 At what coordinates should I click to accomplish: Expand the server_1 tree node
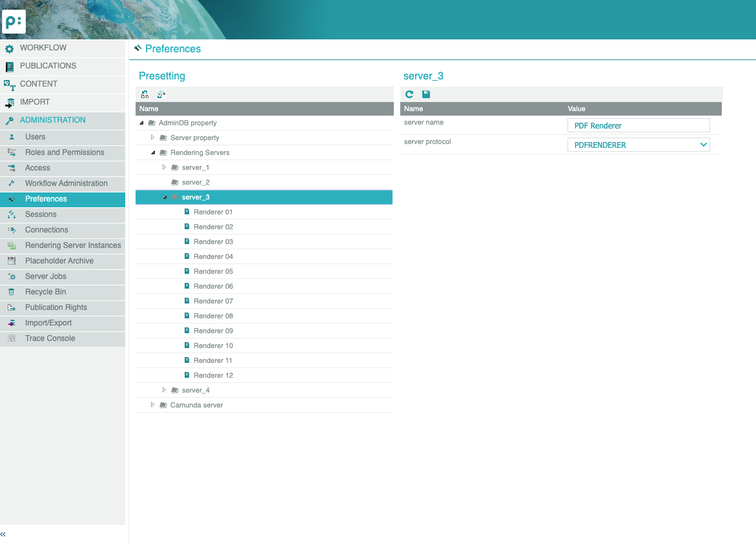point(165,167)
